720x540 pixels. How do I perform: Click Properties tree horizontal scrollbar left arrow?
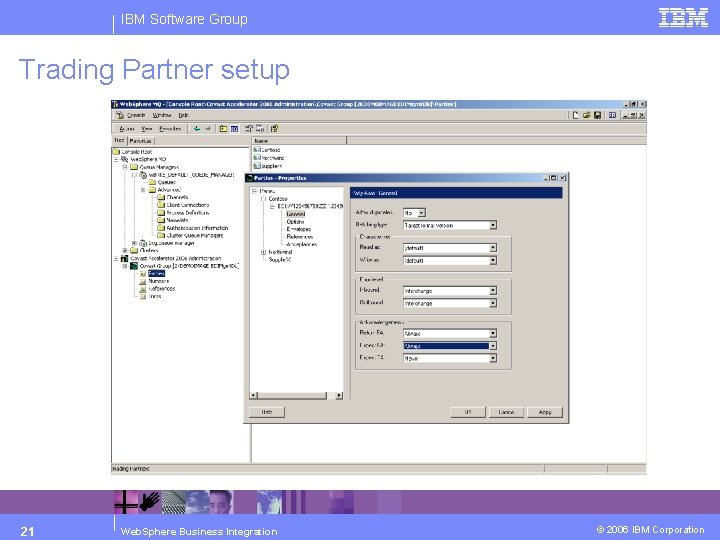pyautogui.click(x=254, y=395)
